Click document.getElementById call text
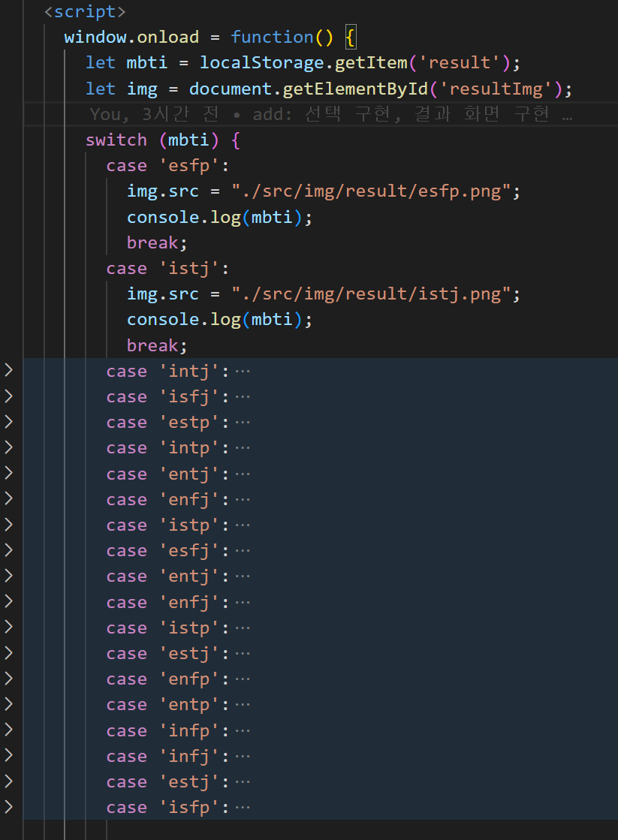 (x=308, y=89)
